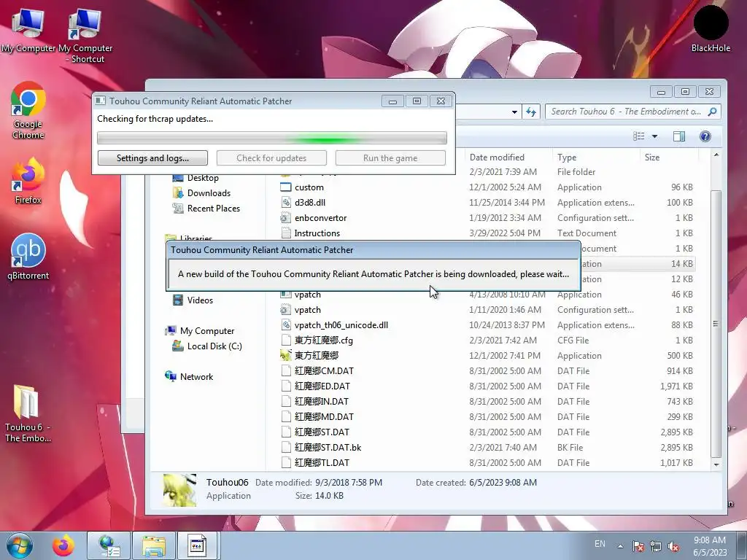Image resolution: width=747 pixels, height=560 pixels.
Task: Open Explorer help icon
Action: pyautogui.click(x=705, y=136)
